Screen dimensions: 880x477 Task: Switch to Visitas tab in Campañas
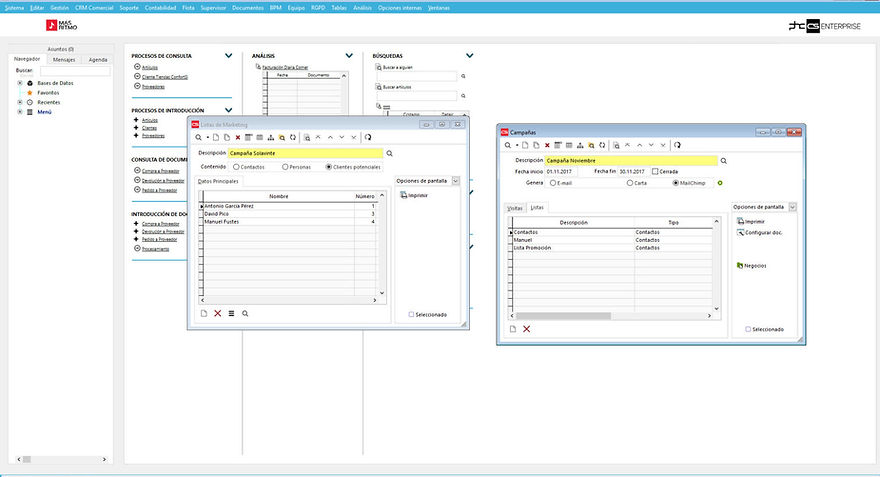515,208
